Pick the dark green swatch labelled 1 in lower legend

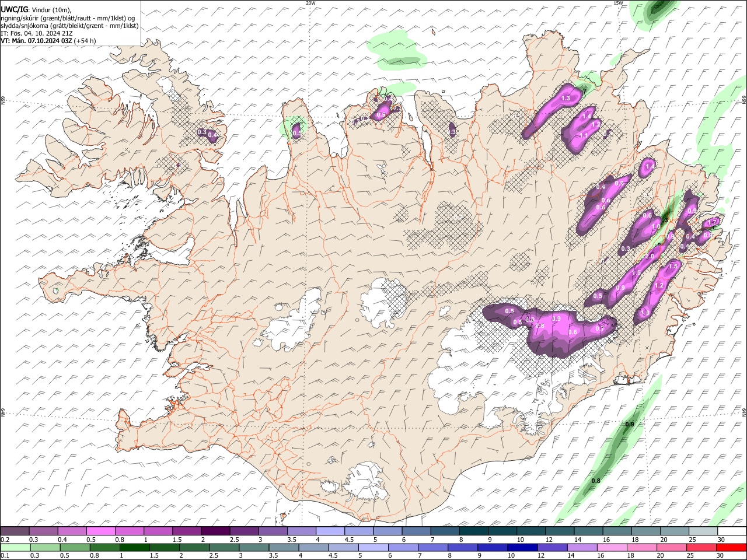135,547
